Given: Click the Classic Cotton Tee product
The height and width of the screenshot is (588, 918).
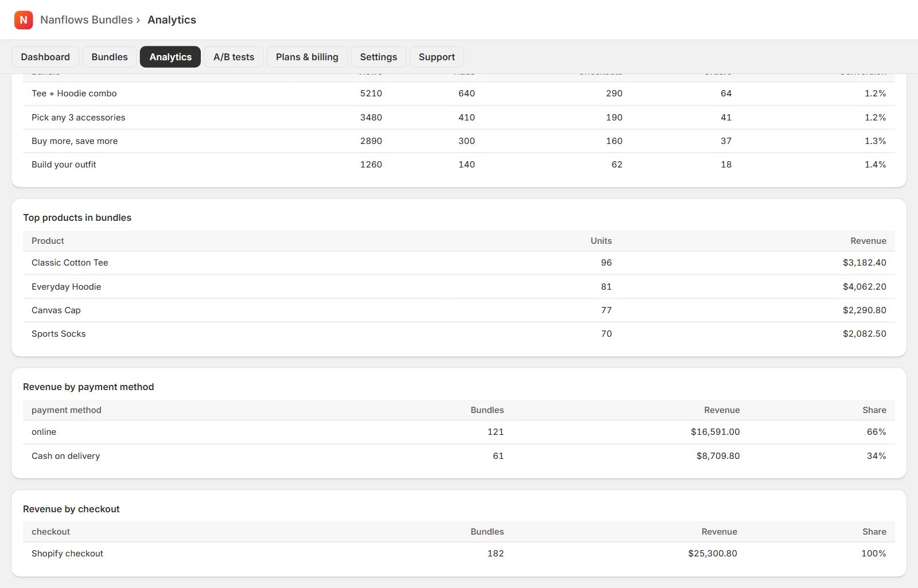Looking at the screenshot, I should tap(70, 263).
